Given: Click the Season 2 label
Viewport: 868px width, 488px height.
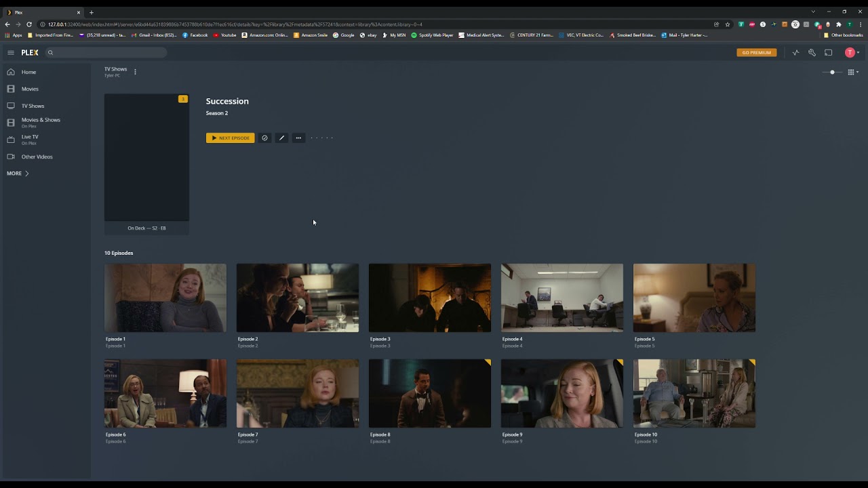Looking at the screenshot, I should (x=217, y=113).
